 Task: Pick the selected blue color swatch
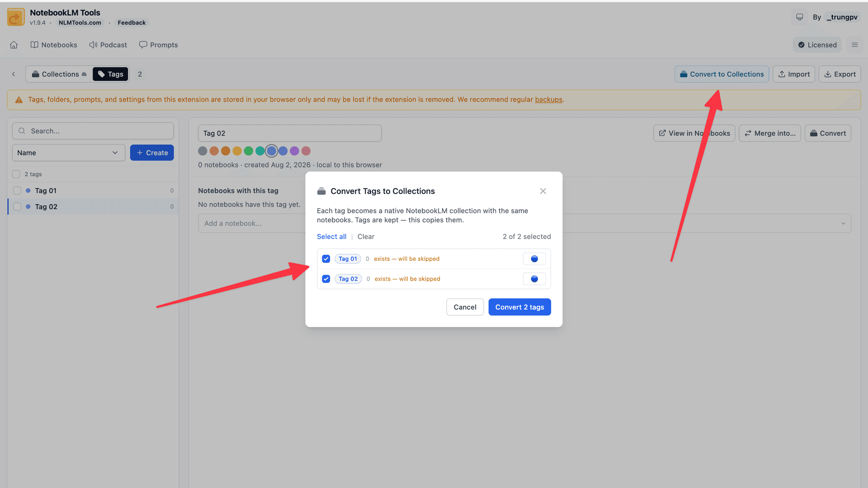click(271, 151)
